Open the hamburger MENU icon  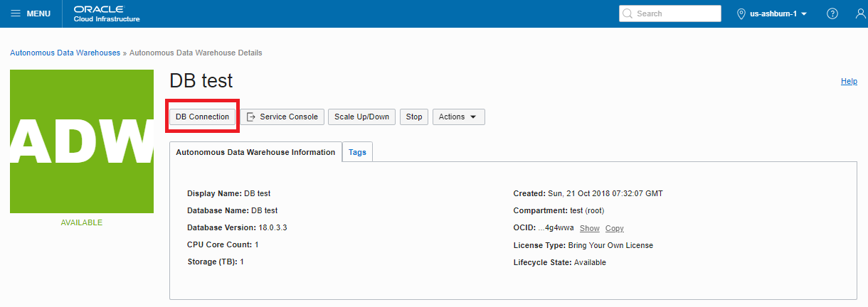coord(16,14)
